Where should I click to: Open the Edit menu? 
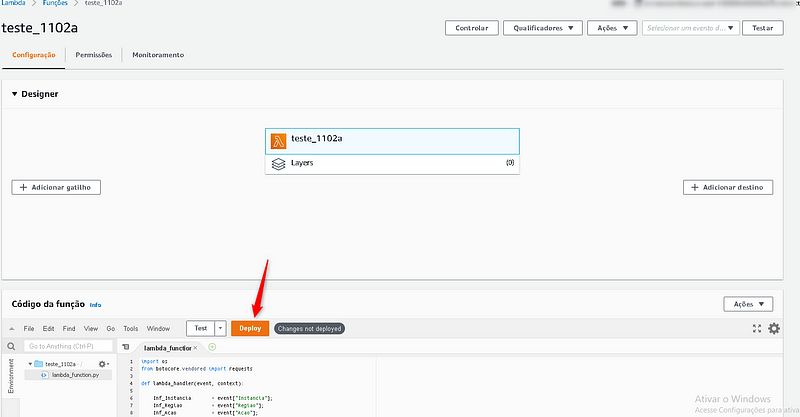(48, 329)
